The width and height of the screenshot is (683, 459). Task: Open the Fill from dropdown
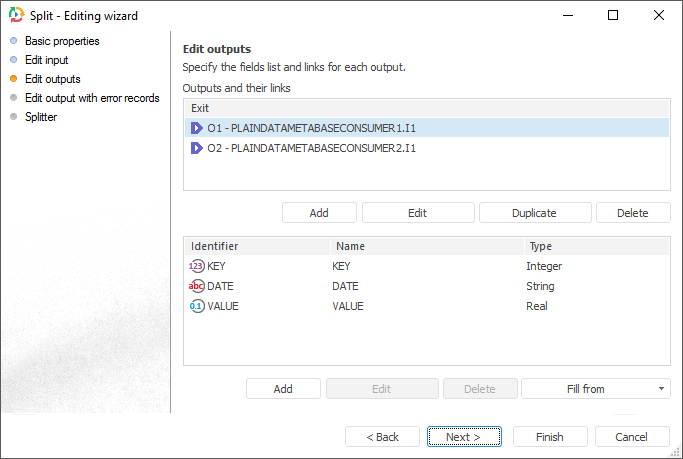click(595, 389)
